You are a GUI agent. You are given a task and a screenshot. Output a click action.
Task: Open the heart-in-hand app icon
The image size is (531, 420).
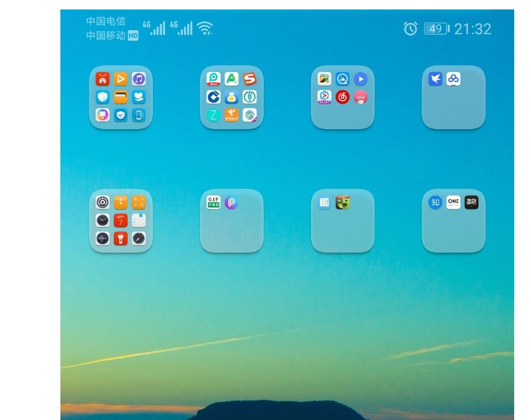pos(139,97)
